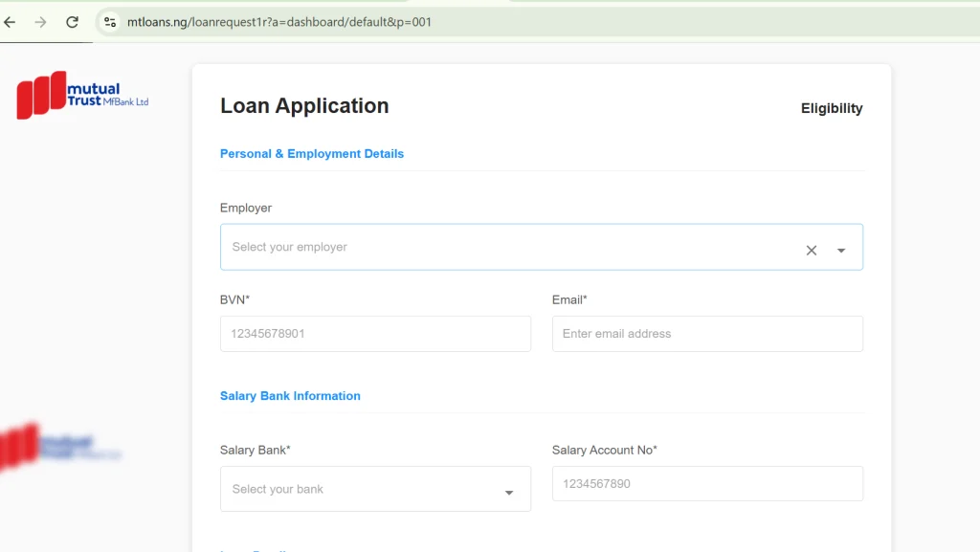
Task: Focus the BVN input field
Action: [x=375, y=334]
